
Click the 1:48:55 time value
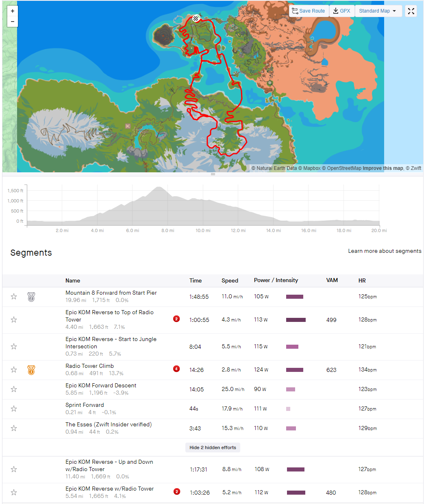point(199,297)
